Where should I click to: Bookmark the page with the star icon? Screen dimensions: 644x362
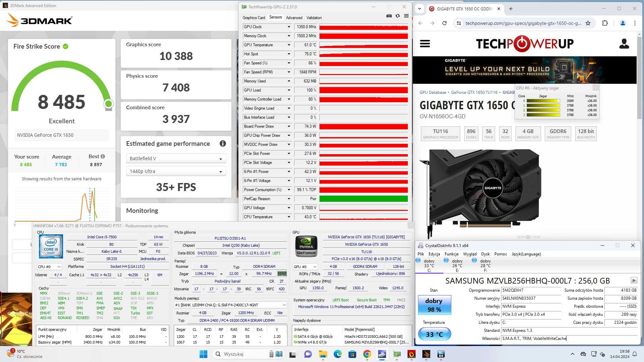pos(588,23)
